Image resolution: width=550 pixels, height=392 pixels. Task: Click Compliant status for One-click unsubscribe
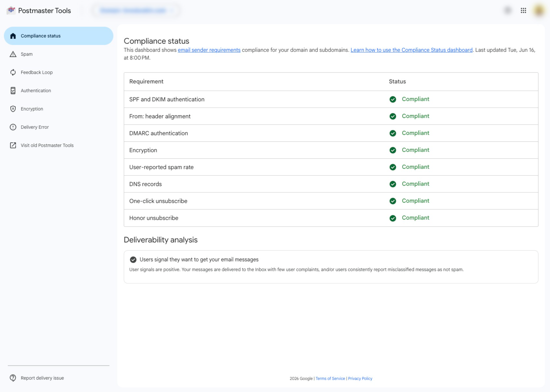[415, 201]
